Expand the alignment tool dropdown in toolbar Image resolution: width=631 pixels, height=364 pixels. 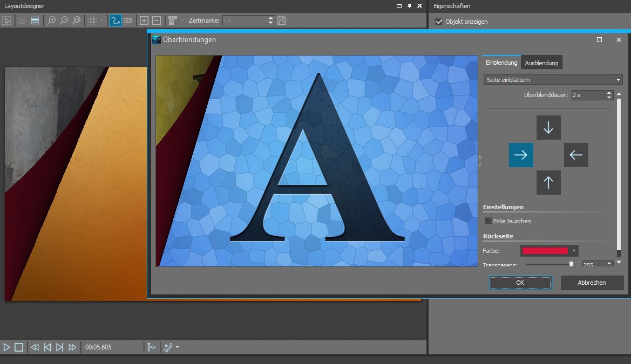182,20
